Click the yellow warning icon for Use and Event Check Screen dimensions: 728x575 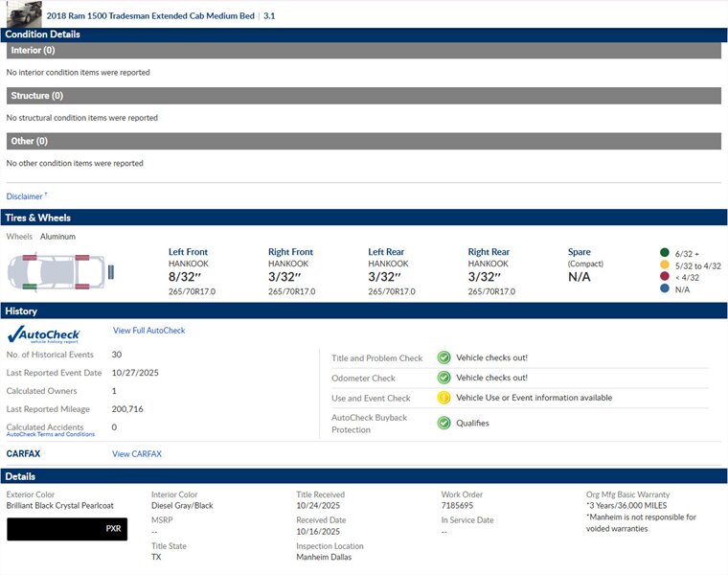click(x=444, y=398)
